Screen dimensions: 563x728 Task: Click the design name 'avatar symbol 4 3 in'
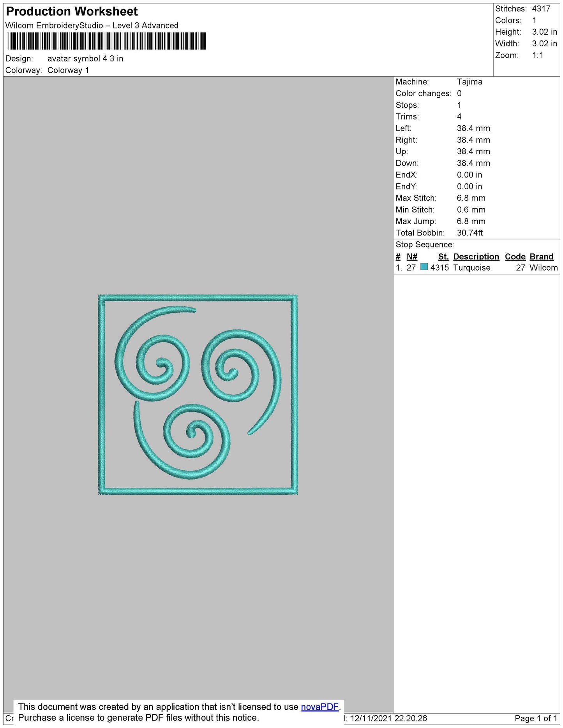(85, 59)
